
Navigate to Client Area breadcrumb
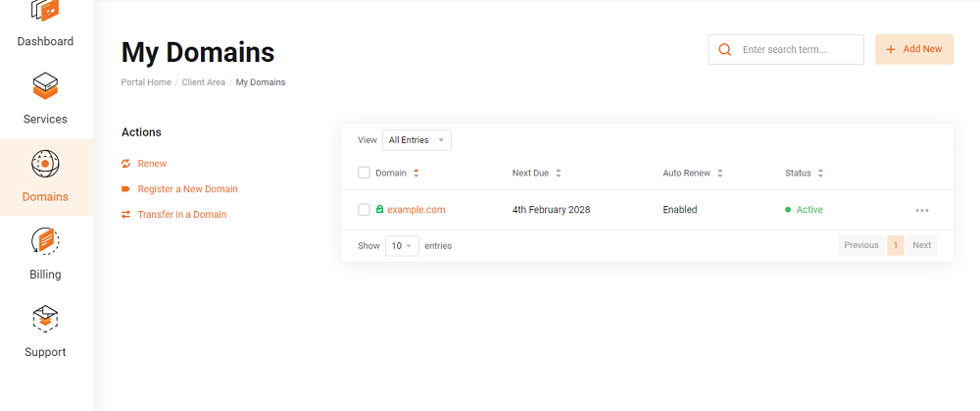(x=203, y=82)
